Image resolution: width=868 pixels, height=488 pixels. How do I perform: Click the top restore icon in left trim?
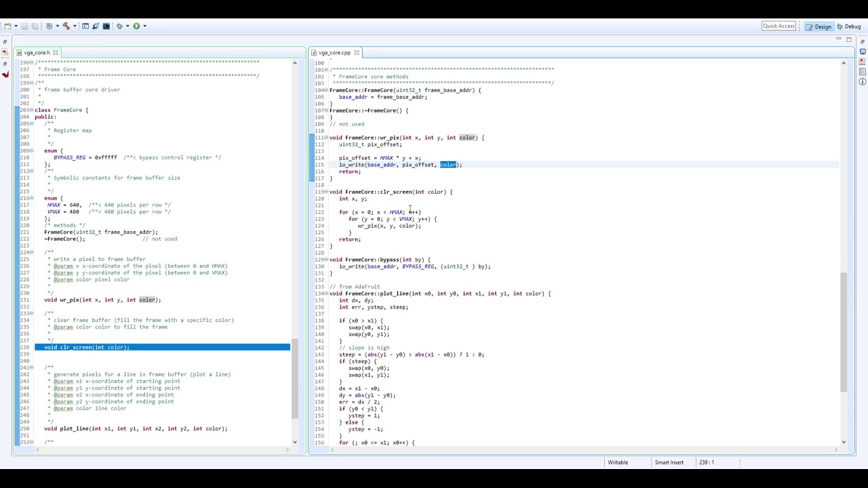pyautogui.click(x=5, y=41)
